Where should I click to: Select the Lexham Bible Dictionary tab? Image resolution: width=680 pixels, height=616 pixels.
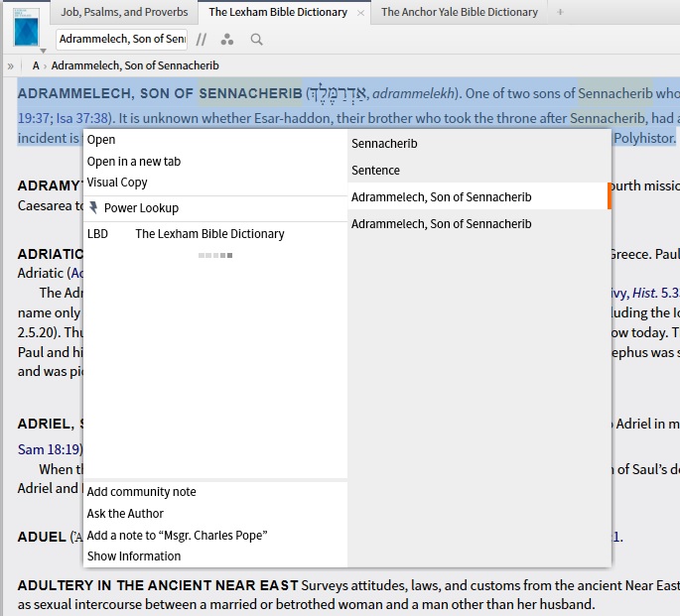(x=278, y=12)
